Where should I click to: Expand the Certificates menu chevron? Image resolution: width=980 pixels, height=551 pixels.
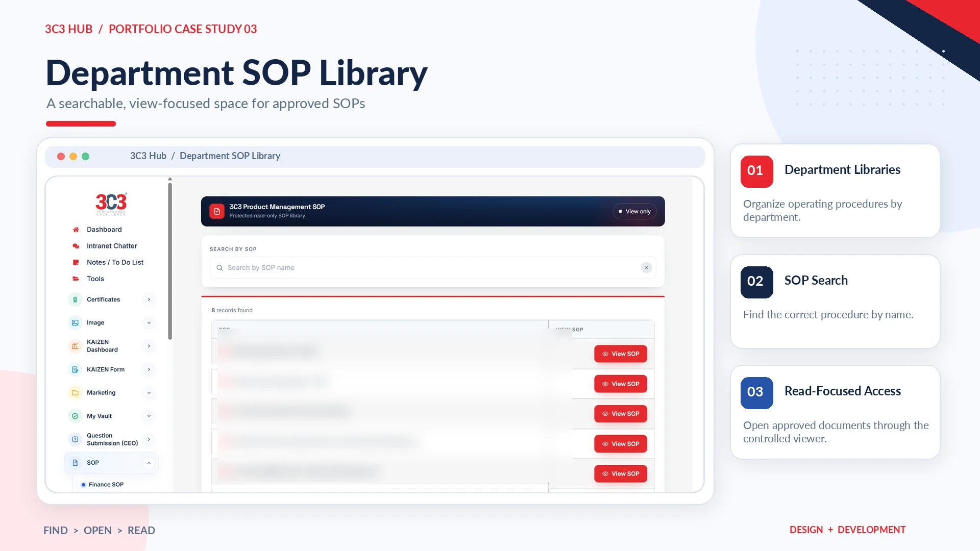click(149, 299)
